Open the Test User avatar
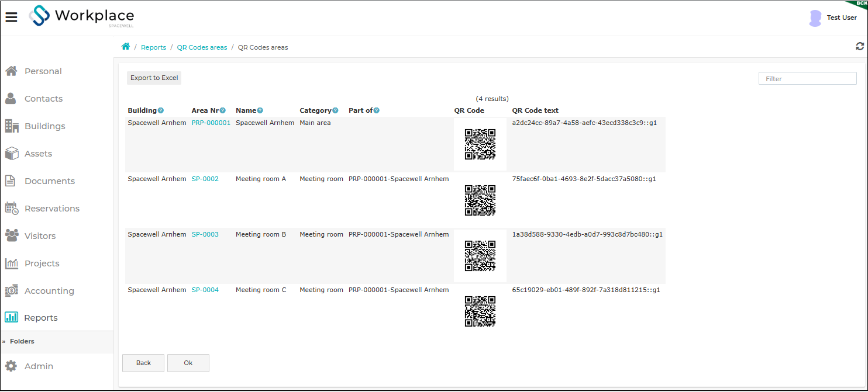 pos(815,18)
